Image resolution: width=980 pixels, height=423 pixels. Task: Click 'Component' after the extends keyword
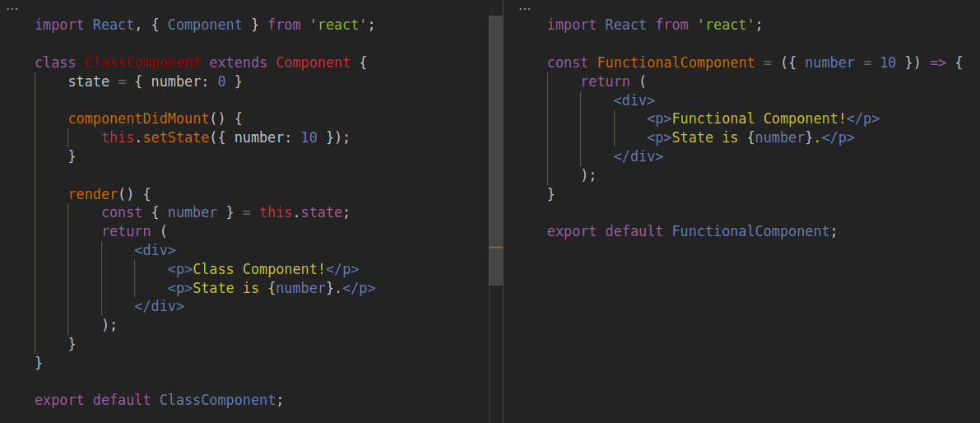pos(314,63)
